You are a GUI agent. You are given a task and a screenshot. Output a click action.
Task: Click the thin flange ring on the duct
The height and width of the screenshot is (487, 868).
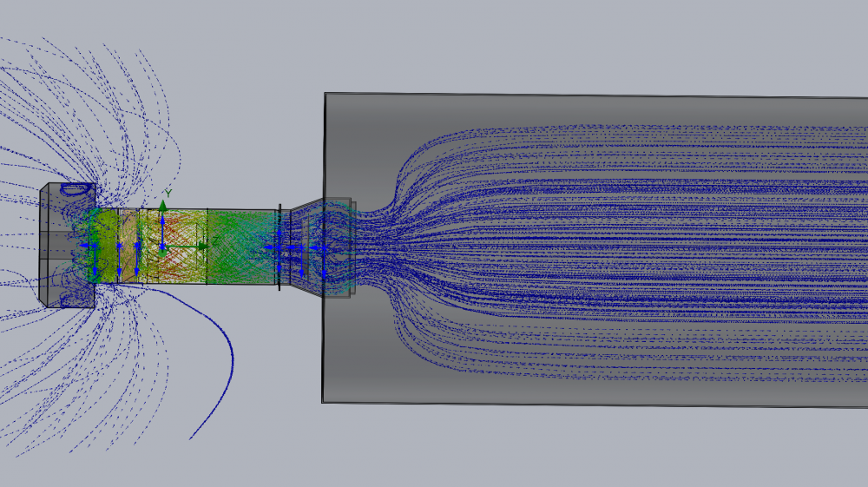279,247
